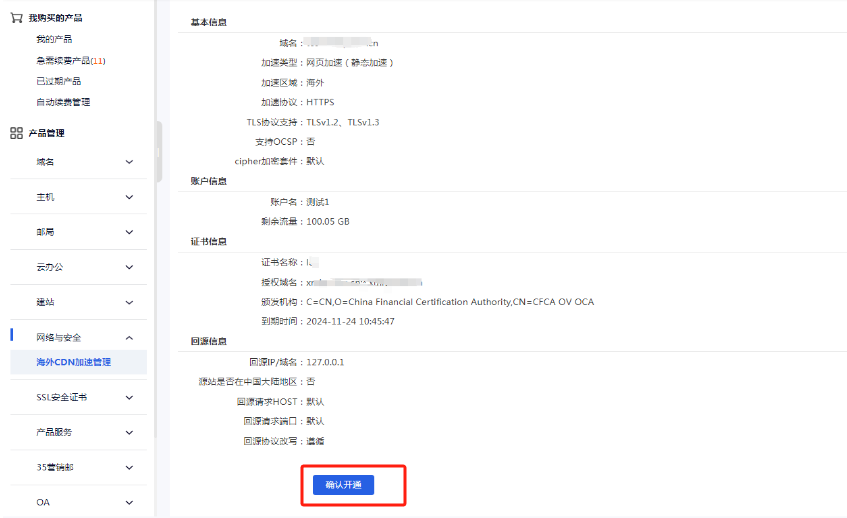The image size is (847, 518).
Task: Collapse the 网络与安全 section chevron
Action: [129, 338]
